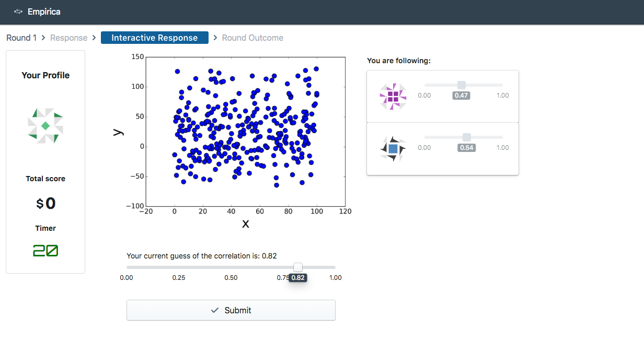Image resolution: width=644 pixels, height=353 pixels.
Task: Go to the Response stage
Action: pos(68,38)
